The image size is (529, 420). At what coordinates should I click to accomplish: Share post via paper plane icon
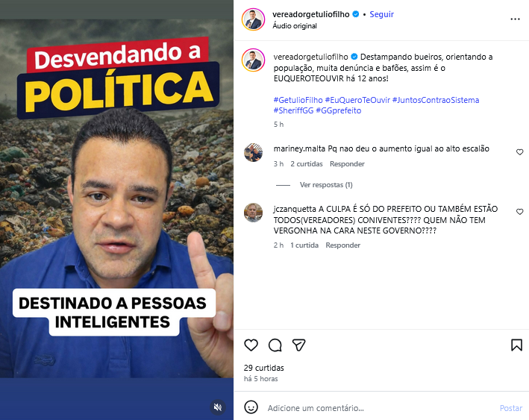tap(299, 345)
